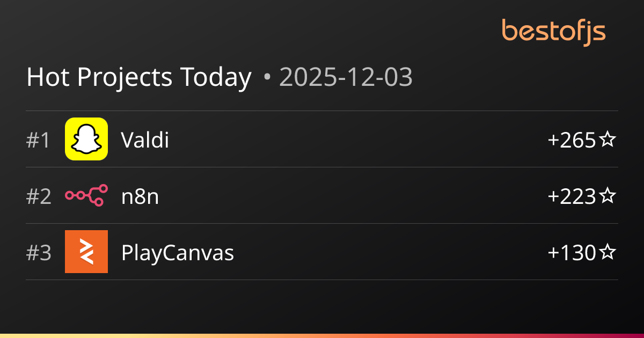This screenshot has height=338, width=644.
Task: Click the #3 rank label
Action: [x=39, y=253]
